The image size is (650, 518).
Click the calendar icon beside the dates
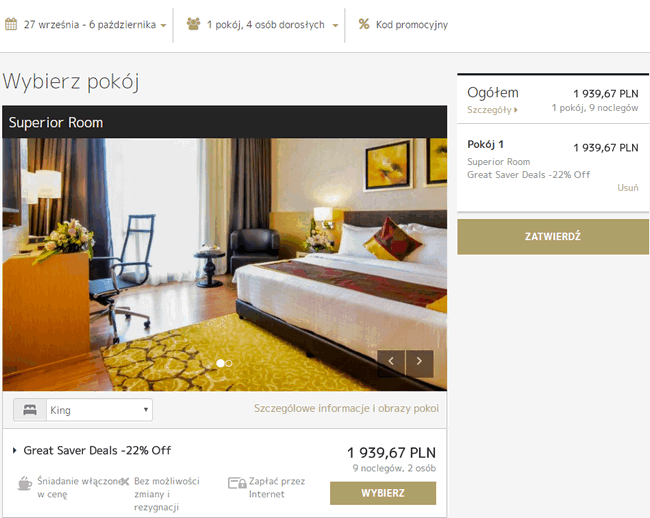tap(11, 24)
